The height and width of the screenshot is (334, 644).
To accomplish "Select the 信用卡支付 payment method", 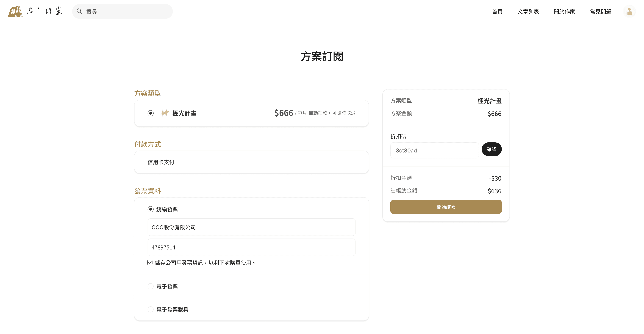I will [x=251, y=162].
